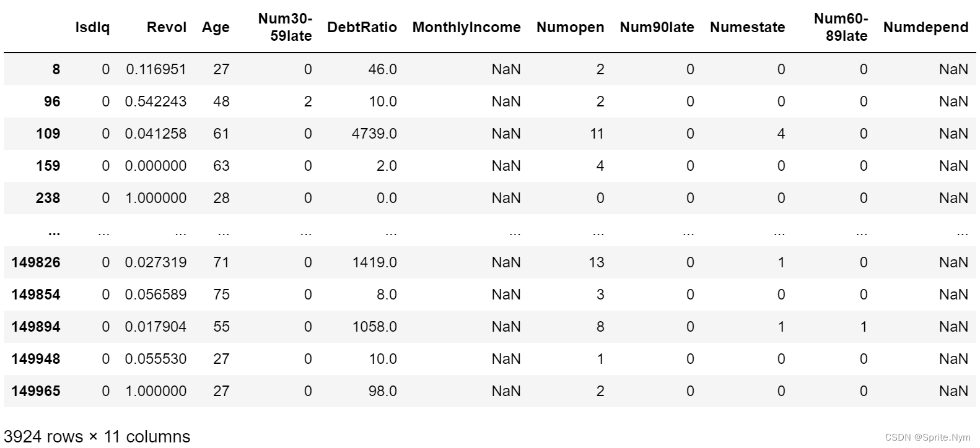Click Num30-59late value 2 in row 96
The height and width of the screenshot is (448, 980).
[x=308, y=101]
